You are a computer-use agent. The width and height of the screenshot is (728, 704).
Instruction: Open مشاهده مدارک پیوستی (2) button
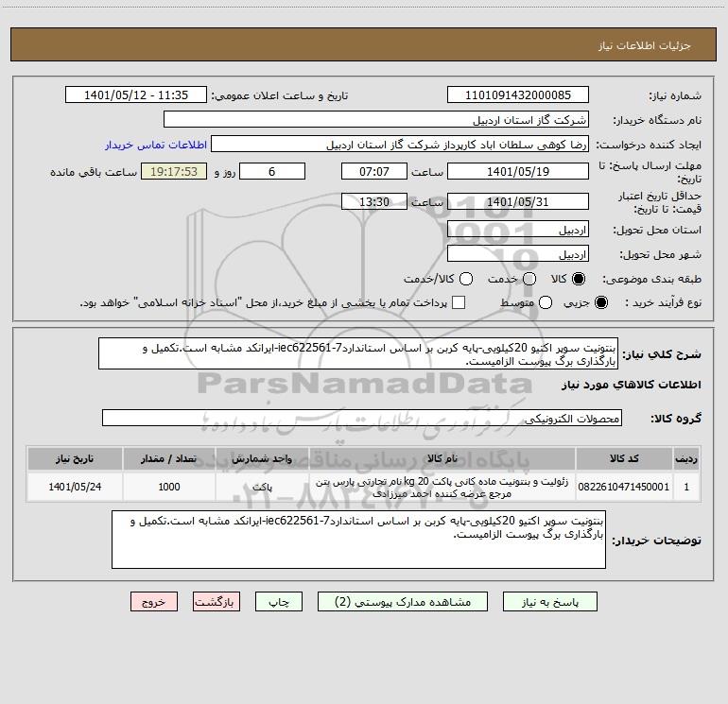(403, 602)
